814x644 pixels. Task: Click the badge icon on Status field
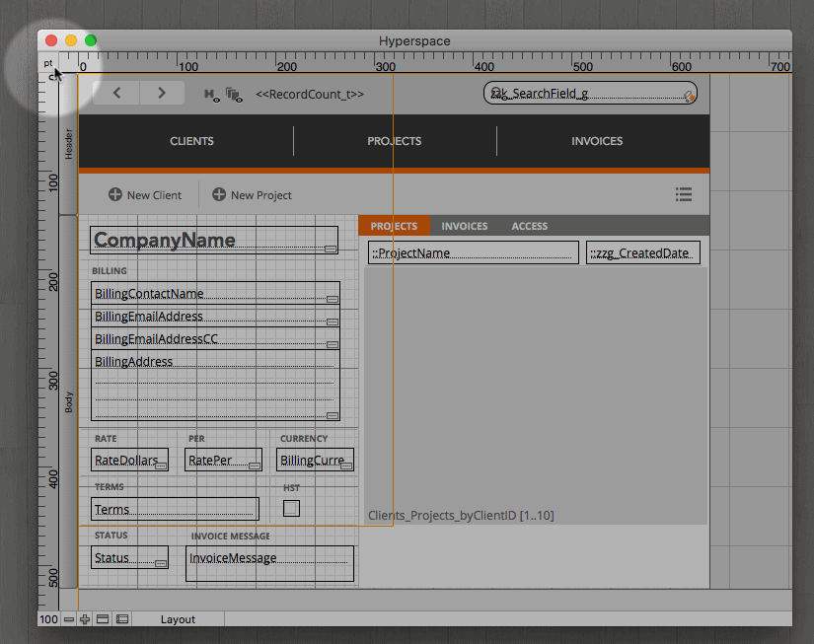[x=161, y=563]
